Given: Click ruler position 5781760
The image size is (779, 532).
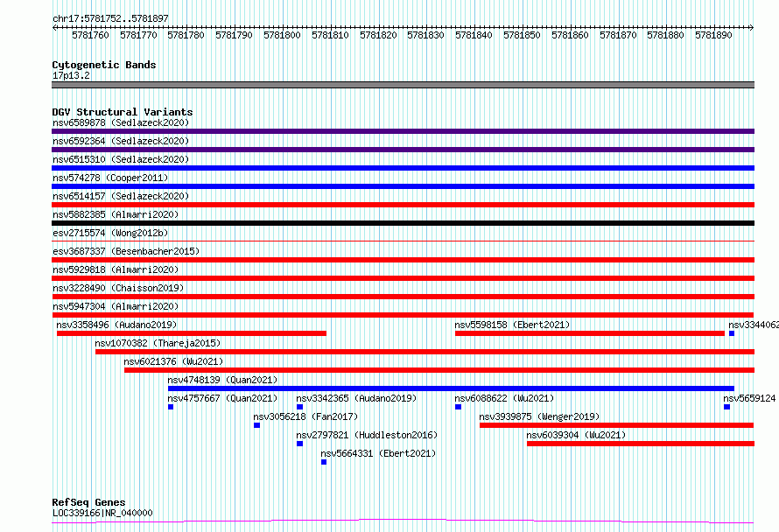Looking at the screenshot, I should pyautogui.click(x=90, y=35).
